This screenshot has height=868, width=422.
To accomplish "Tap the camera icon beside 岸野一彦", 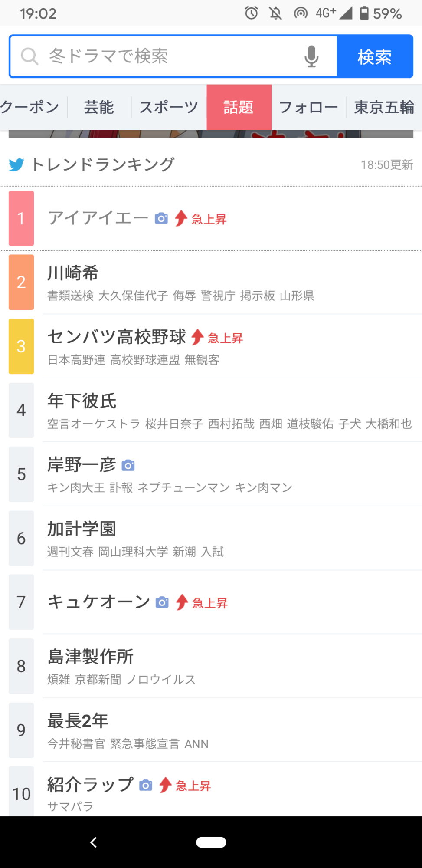I will click(128, 465).
